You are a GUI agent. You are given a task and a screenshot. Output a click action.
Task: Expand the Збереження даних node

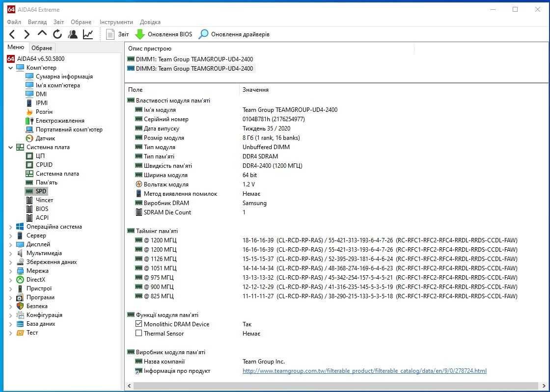click(10, 262)
